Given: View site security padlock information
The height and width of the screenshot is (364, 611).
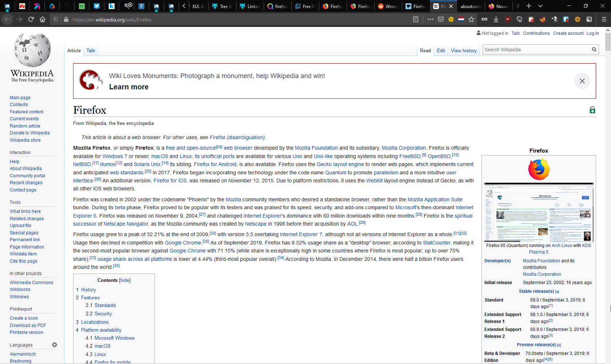Looking at the screenshot, I should (66, 19).
